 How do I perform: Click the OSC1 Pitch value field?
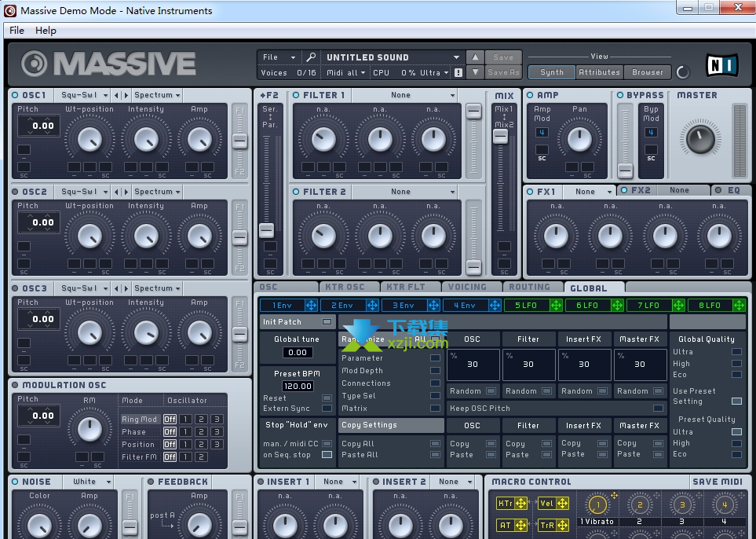coord(38,126)
